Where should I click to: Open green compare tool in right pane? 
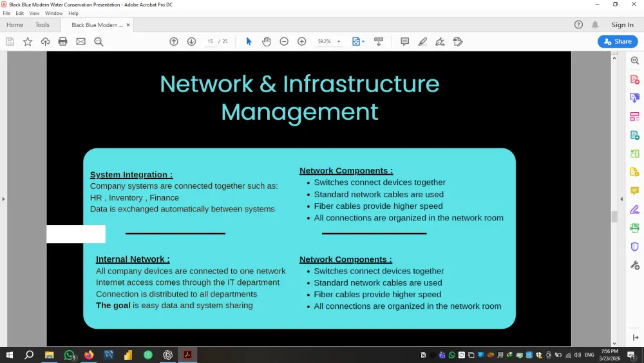point(634,153)
